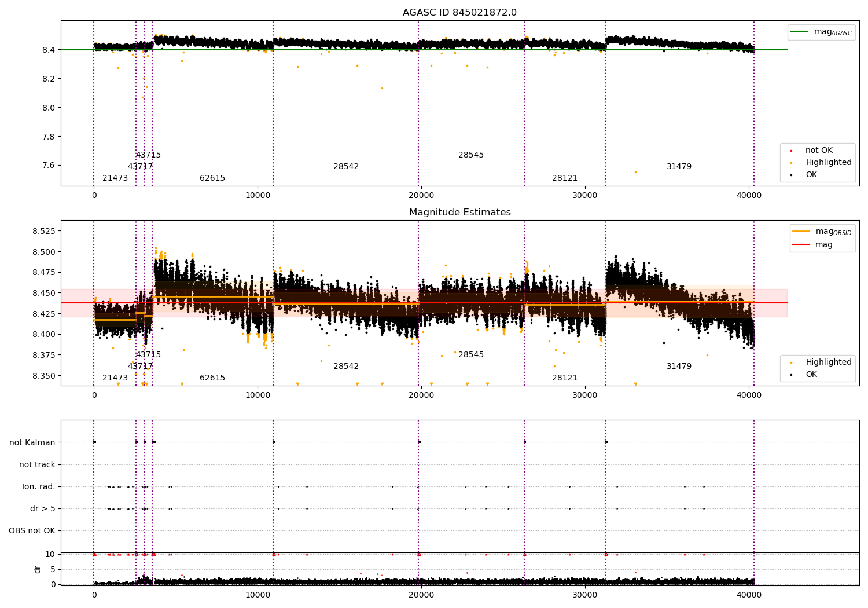Click 'Highlighted' in Magnitude Estimates legend
Viewport: 868px width, 608px height.
coord(828,362)
